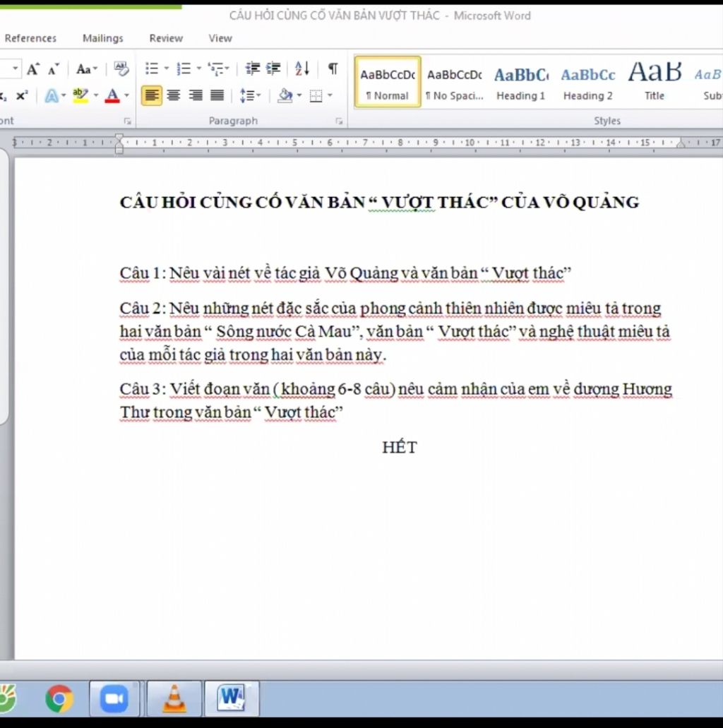Open the References tab

30,38
